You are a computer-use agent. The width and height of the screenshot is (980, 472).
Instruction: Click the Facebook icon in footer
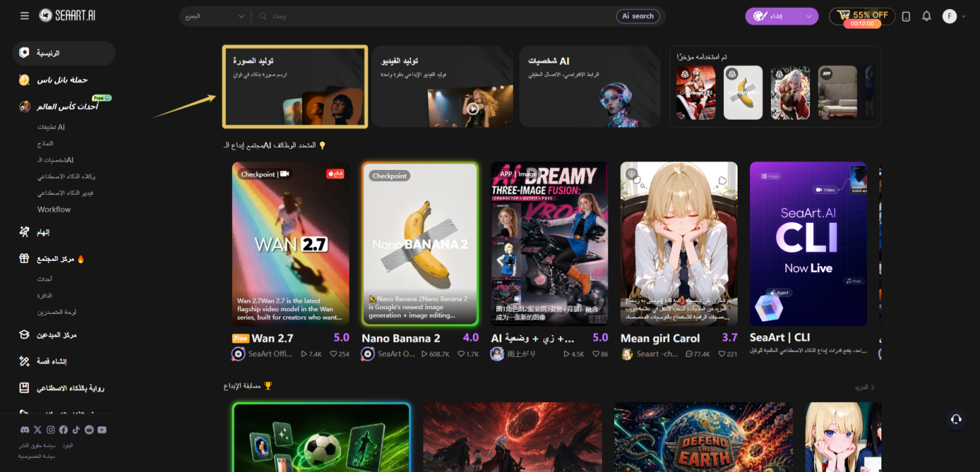[63, 430]
